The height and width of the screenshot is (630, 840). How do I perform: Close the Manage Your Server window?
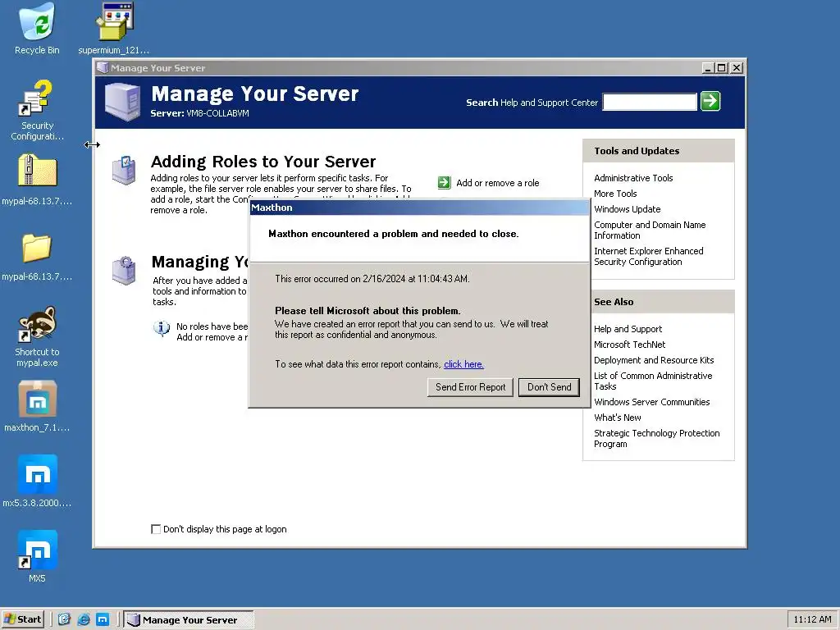click(x=737, y=68)
